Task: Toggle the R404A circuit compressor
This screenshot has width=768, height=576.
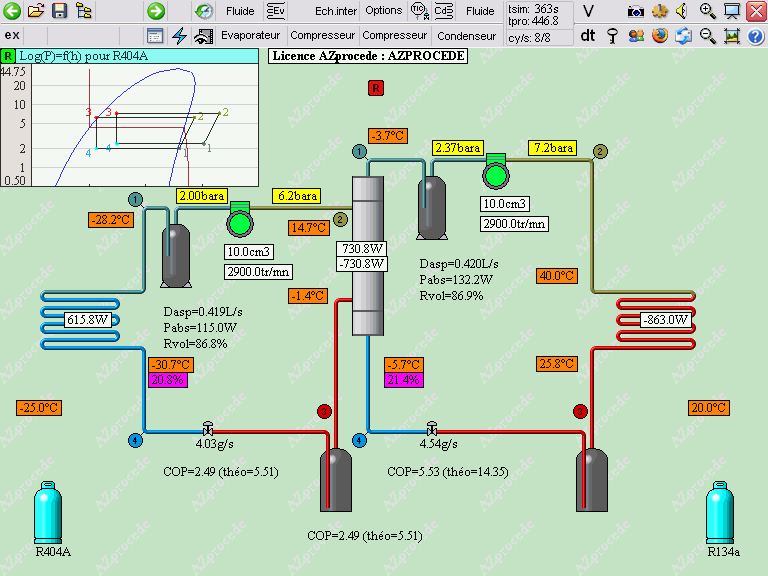Action: click(240, 219)
